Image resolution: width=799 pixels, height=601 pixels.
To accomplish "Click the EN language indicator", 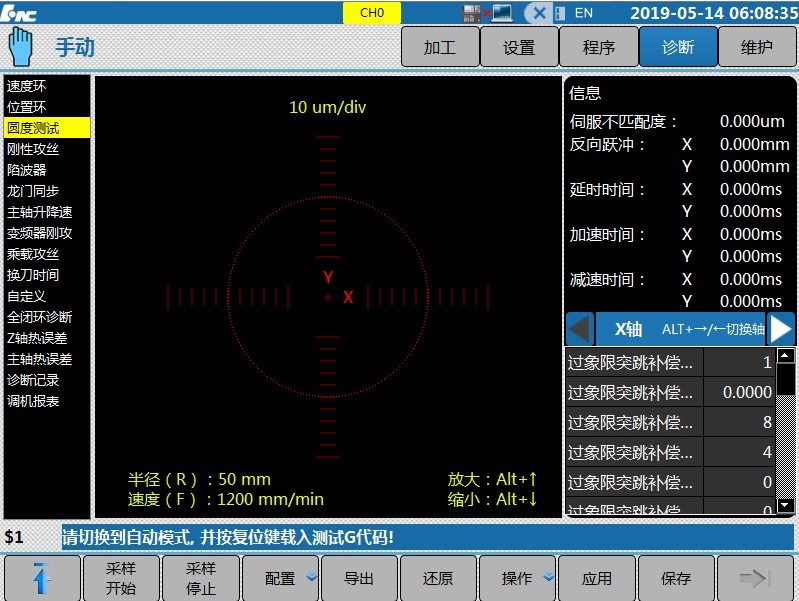I will point(583,13).
